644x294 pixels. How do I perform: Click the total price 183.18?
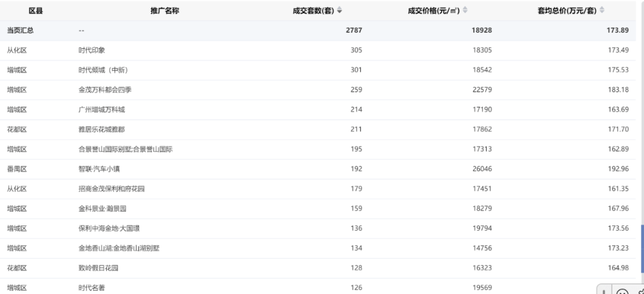618,89
